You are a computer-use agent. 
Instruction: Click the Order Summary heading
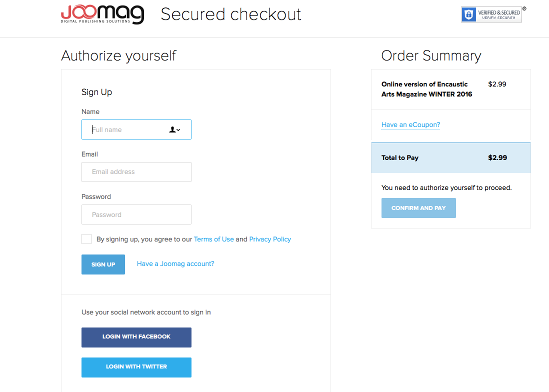coord(431,55)
